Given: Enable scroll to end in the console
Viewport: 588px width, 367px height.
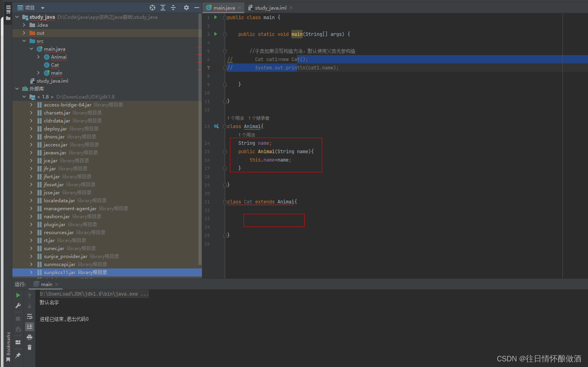Looking at the screenshot, I should [30, 326].
